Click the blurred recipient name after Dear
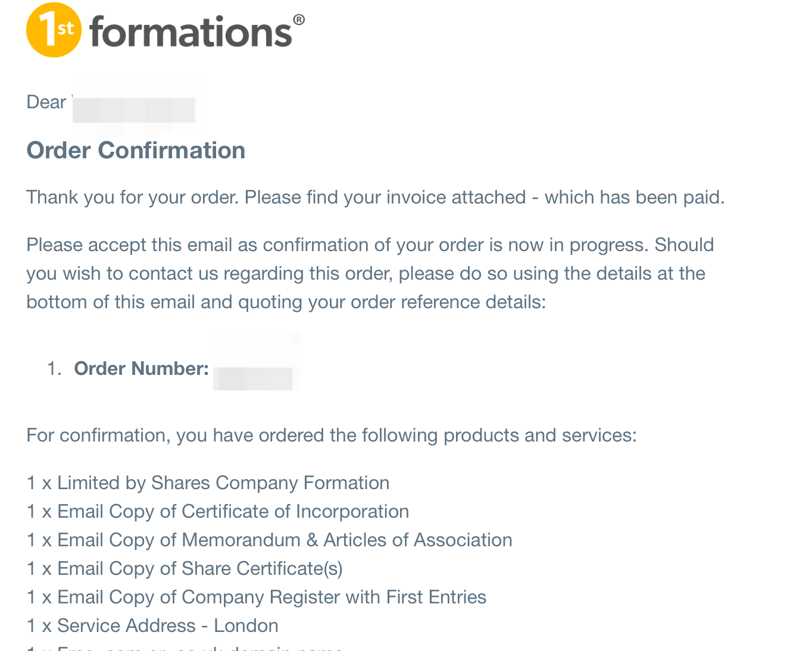This screenshot has height=651, width=812. 134,109
